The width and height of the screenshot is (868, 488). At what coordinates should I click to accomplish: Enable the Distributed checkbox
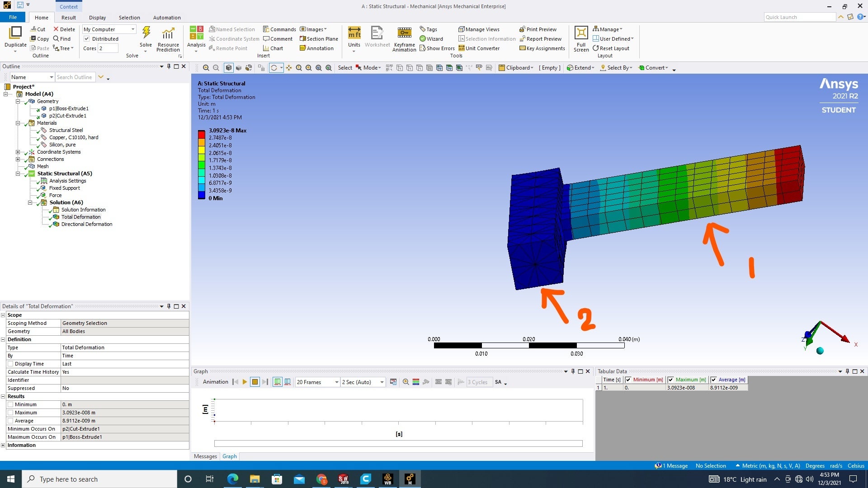coord(87,38)
